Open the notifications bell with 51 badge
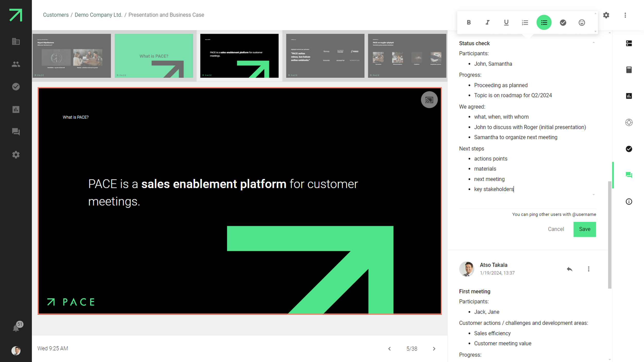This screenshot has width=644, height=362. click(16, 328)
